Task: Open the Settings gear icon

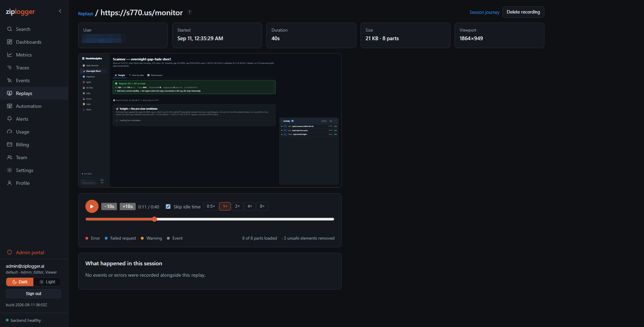Action: (x=10, y=170)
